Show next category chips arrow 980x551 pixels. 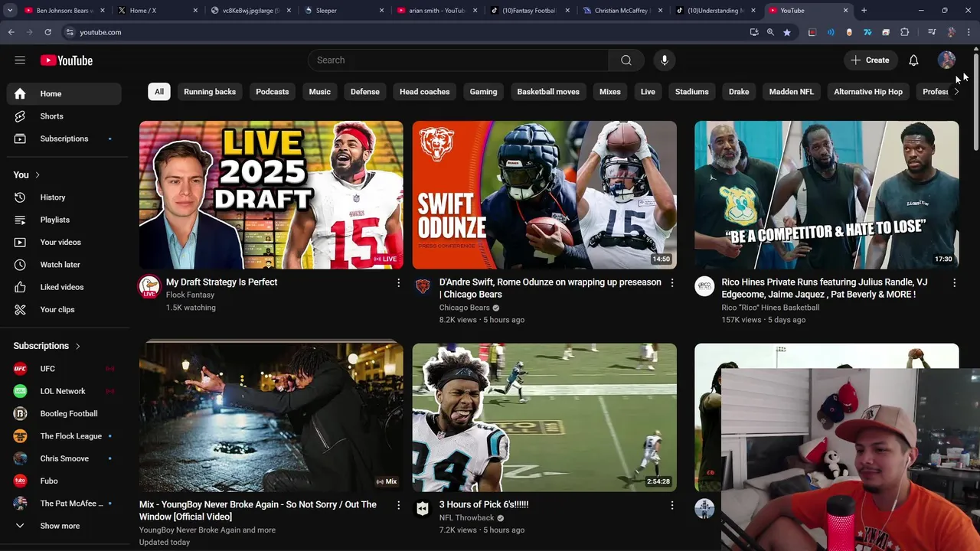coord(955,92)
